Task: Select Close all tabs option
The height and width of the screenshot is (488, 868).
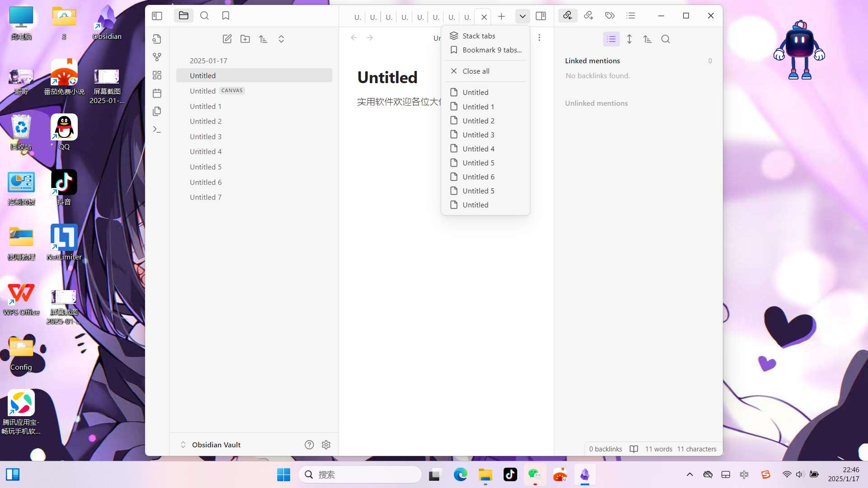Action: pyautogui.click(x=476, y=70)
